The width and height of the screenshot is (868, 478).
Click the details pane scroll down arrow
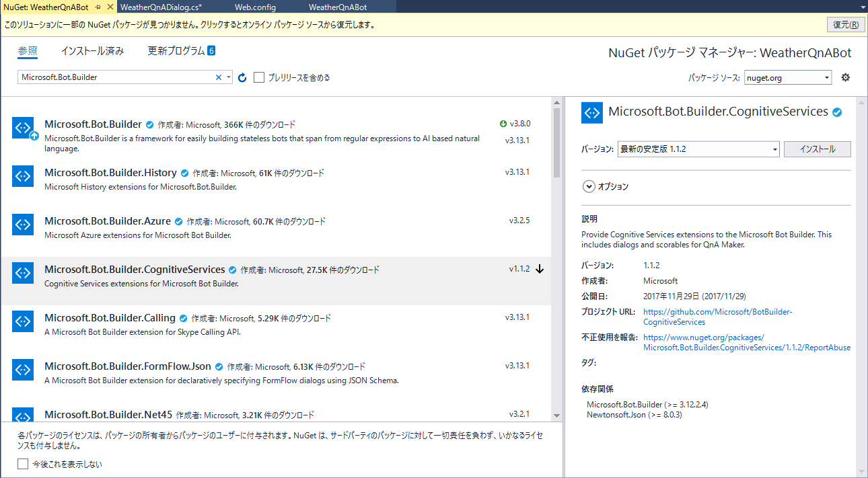(x=862, y=472)
